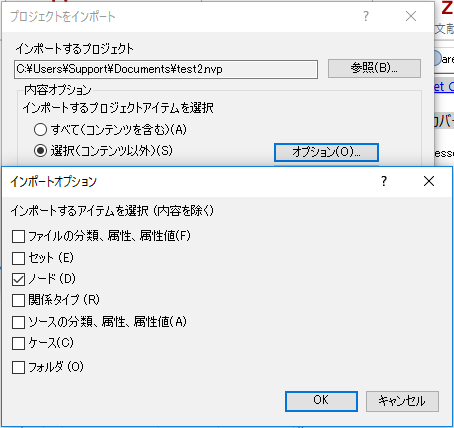This screenshot has width=454, height=428.
Task: Check the ケース(C) checkbox
Action: [18, 343]
